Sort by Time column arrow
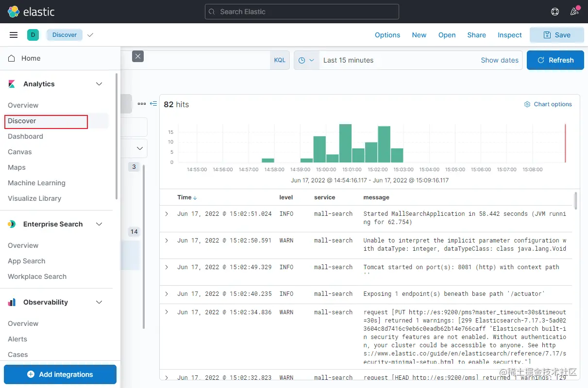The image size is (588, 388). coord(195,198)
